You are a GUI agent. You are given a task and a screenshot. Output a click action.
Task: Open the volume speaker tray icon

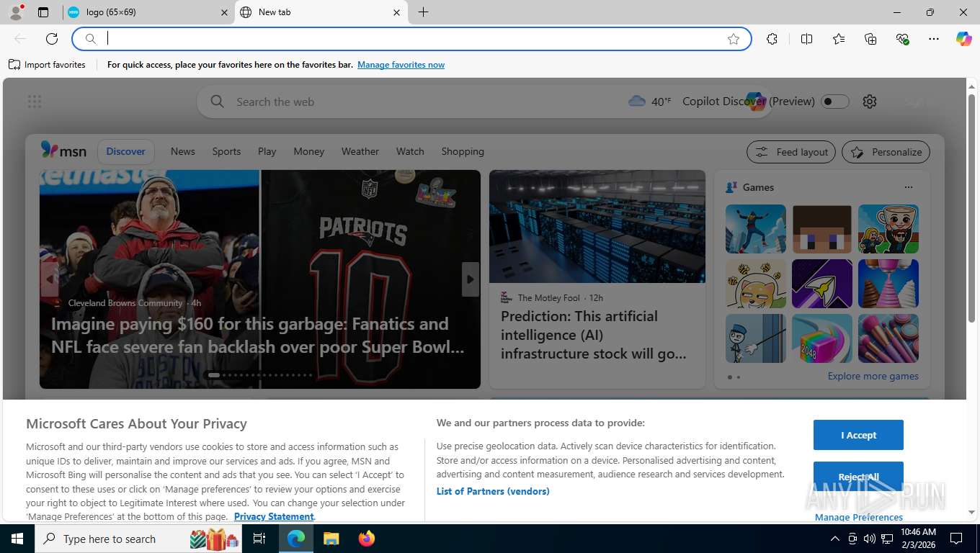click(869, 539)
